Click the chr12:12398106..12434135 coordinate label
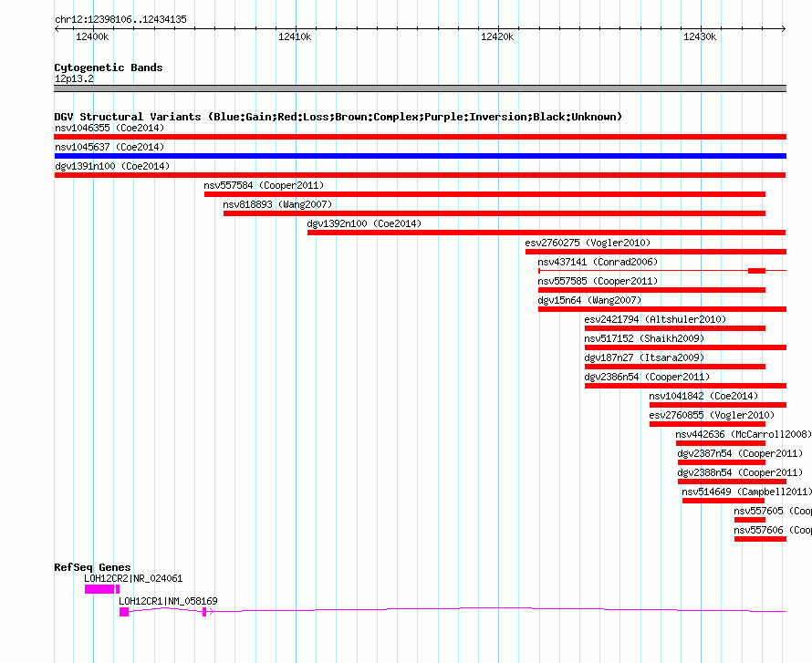This screenshot has height=663, width=812. [x=120, y=20]
